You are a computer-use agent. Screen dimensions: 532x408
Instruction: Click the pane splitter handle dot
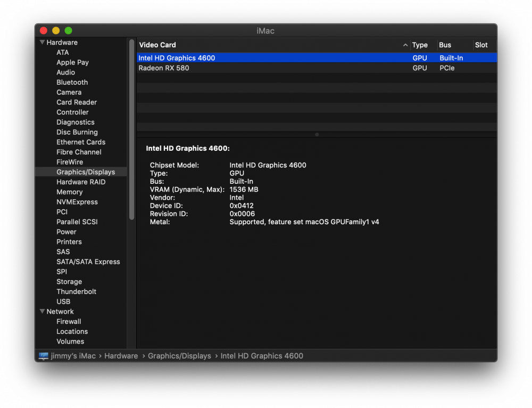[317, 135]
